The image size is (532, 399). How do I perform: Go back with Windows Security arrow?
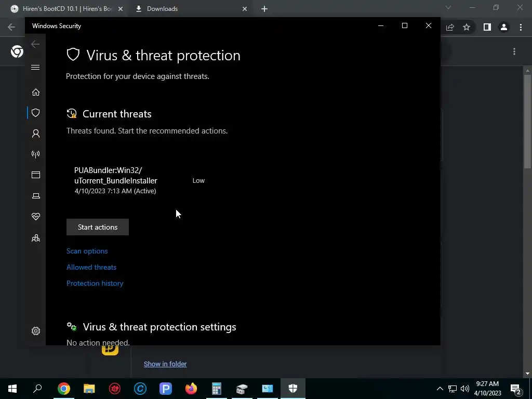point(35,44)
